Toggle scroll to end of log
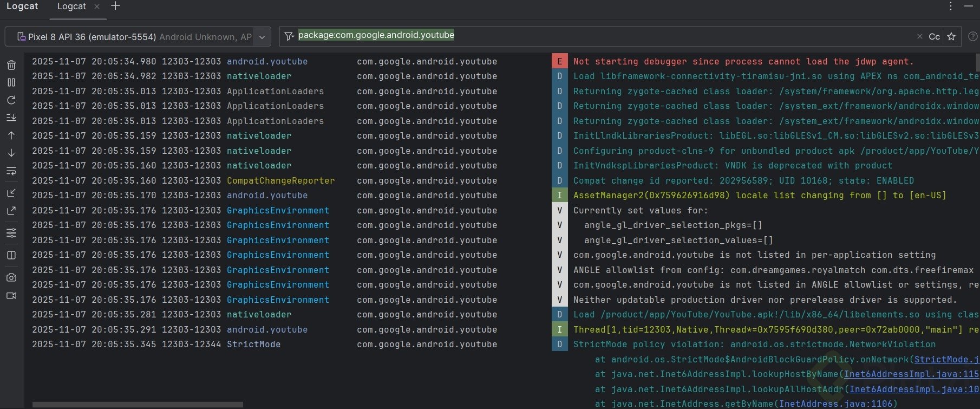 click(11, 118)
